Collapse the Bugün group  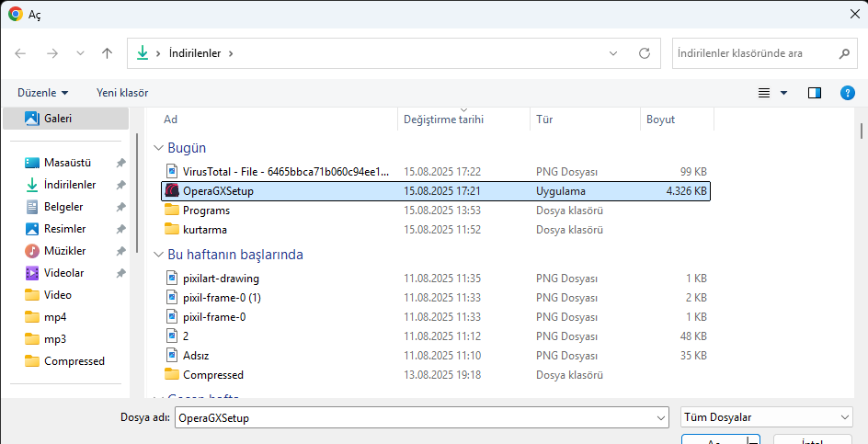click(x=158, y=148)
